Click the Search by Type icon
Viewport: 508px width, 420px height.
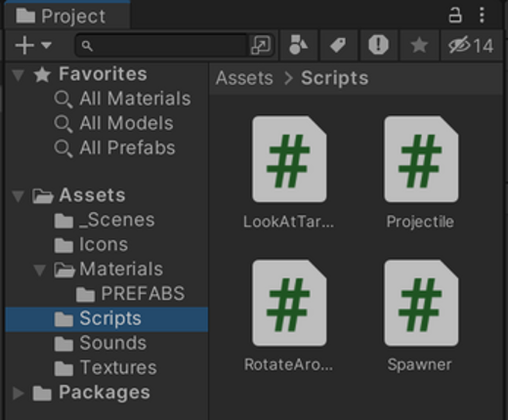click(x=298, y=45)
